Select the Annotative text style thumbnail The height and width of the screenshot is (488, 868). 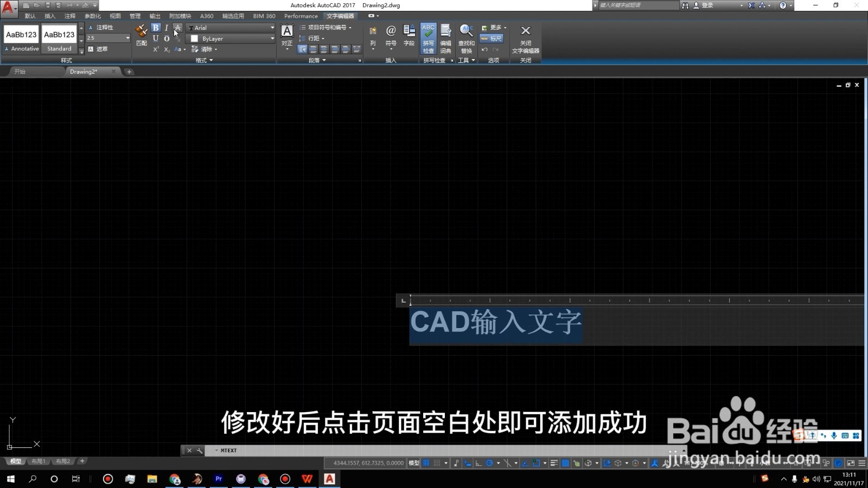pos(21,38)
